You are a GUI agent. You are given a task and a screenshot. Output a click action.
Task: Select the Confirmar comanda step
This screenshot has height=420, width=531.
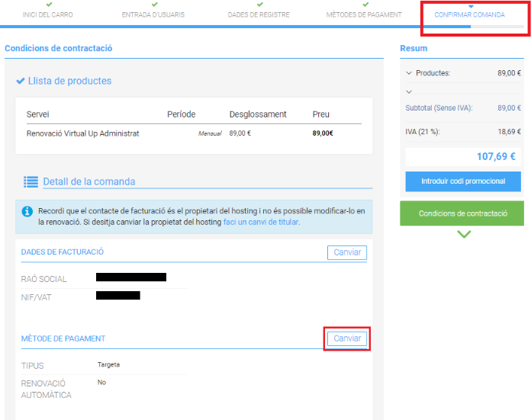point(470,15)
